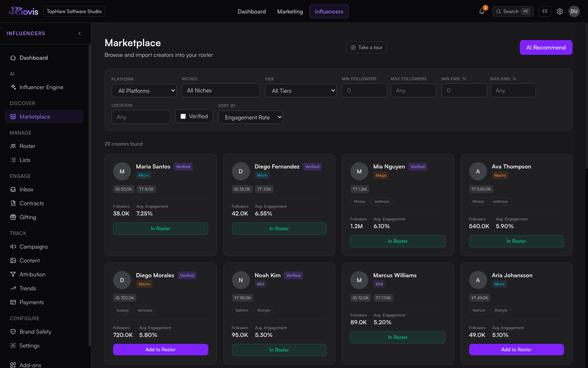Click the Content image icon
The height and width of the screenshot is (368, 588).
click(13, 260)
